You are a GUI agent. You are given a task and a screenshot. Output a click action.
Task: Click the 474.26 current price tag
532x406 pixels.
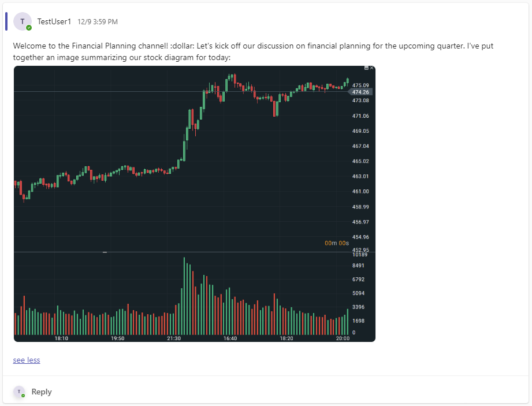coord(361,92)
